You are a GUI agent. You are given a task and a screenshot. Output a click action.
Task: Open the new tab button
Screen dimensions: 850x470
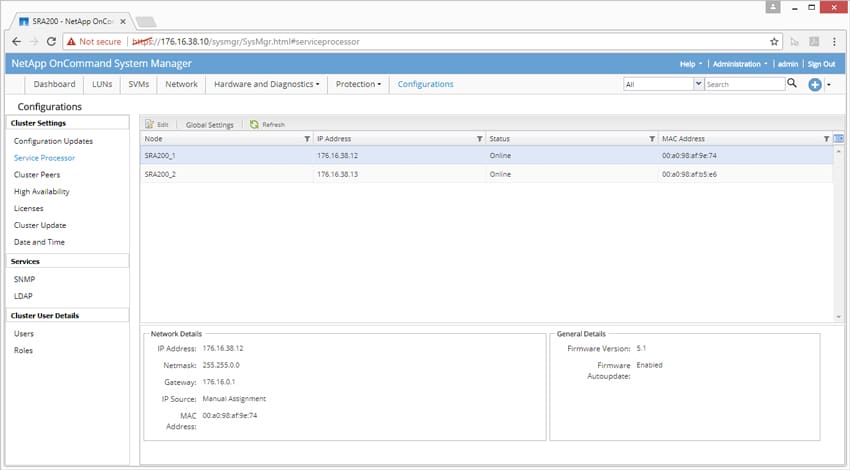click(146, 22)
